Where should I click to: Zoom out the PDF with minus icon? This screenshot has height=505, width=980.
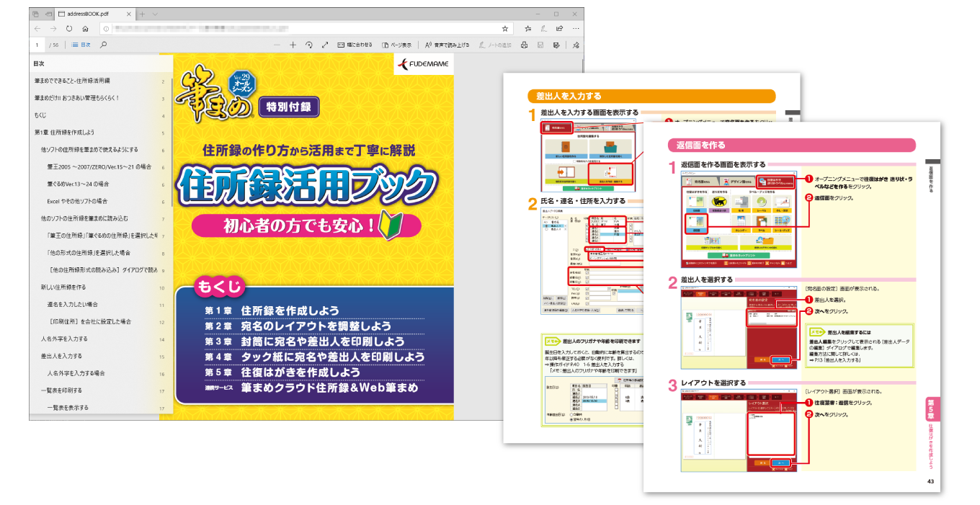[277, 45]
